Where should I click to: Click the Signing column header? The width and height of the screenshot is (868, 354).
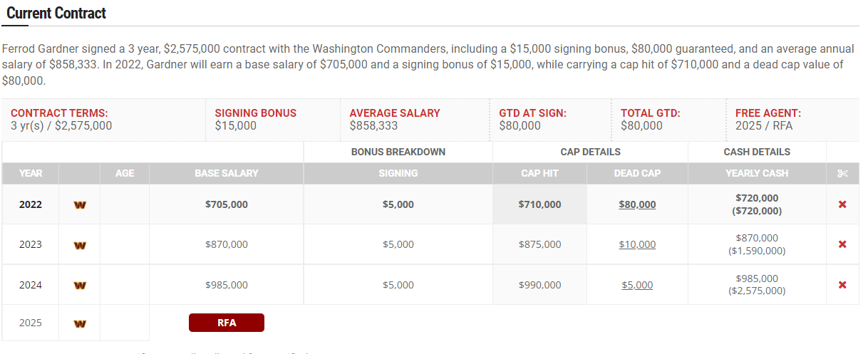click(x=398, y=173)
